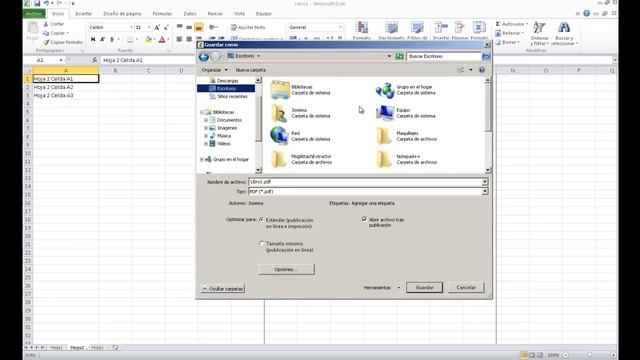Viewport: 640px width, 360px height.
Task: Refresh the Escritorio folder listing
Action: point(399,56)
